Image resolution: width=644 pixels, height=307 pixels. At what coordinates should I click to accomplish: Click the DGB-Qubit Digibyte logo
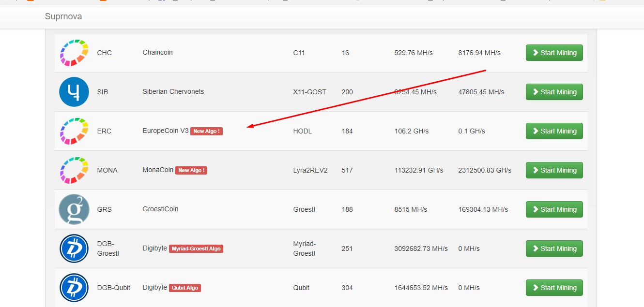coord(74,288)
